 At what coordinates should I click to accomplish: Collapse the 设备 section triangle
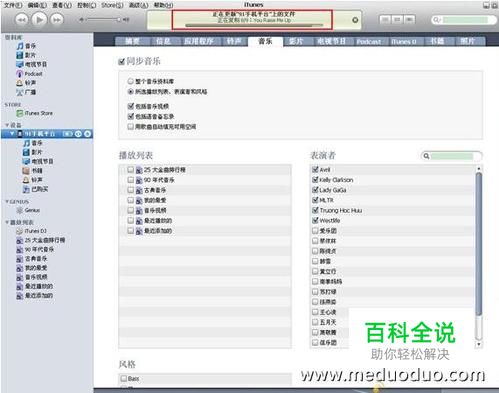click(x=7, y=125)
